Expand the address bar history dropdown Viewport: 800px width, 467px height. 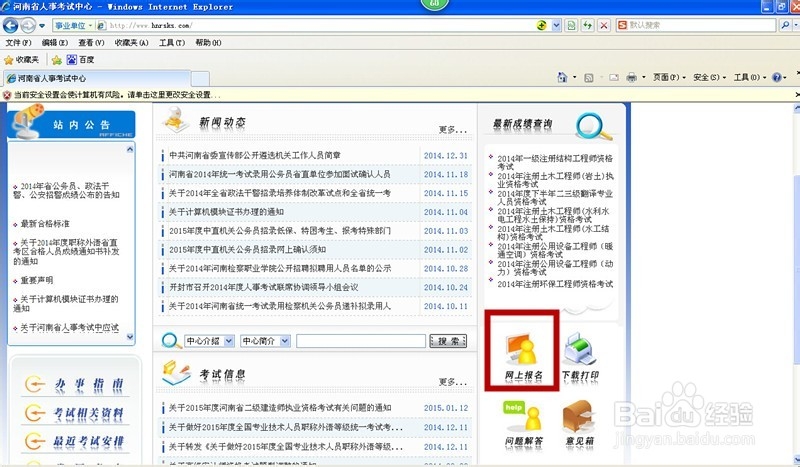(x=557, y=25)
